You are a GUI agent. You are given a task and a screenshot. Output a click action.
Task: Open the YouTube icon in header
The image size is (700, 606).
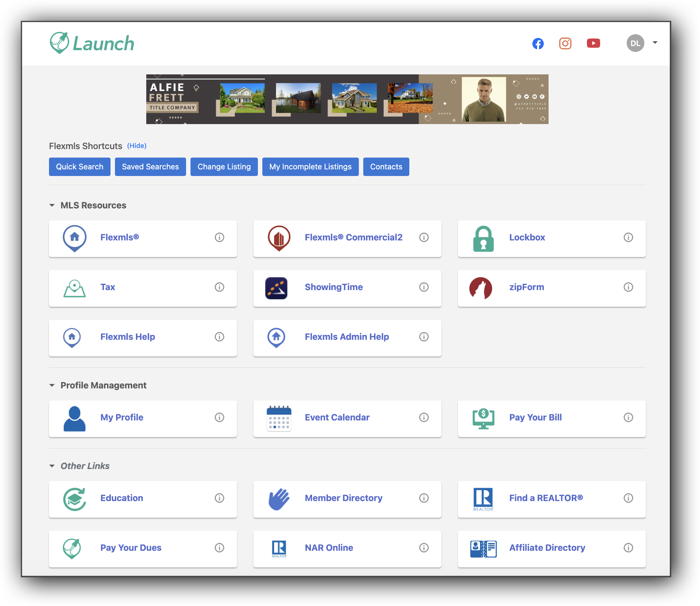pyautogui.click(x=594, y=43)
